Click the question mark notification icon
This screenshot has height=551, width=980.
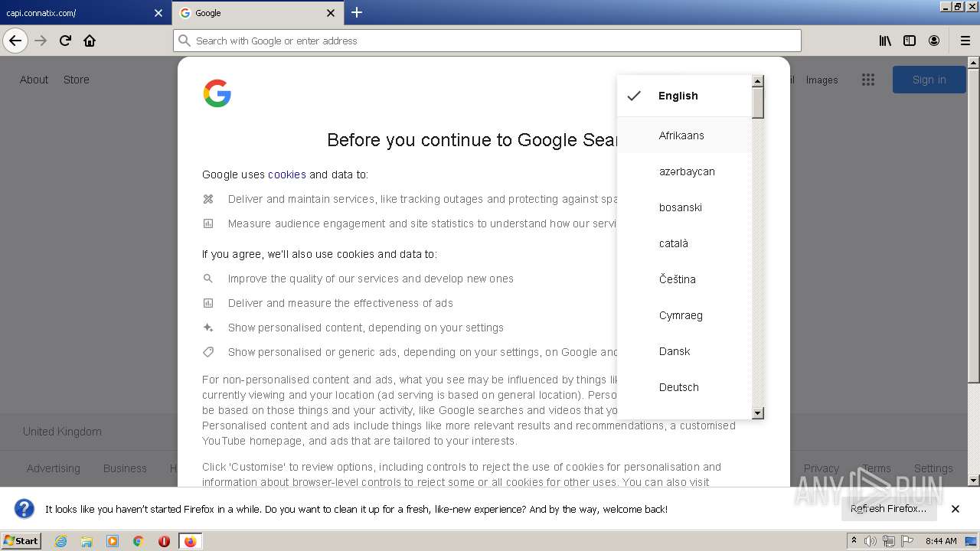point(24,509)
